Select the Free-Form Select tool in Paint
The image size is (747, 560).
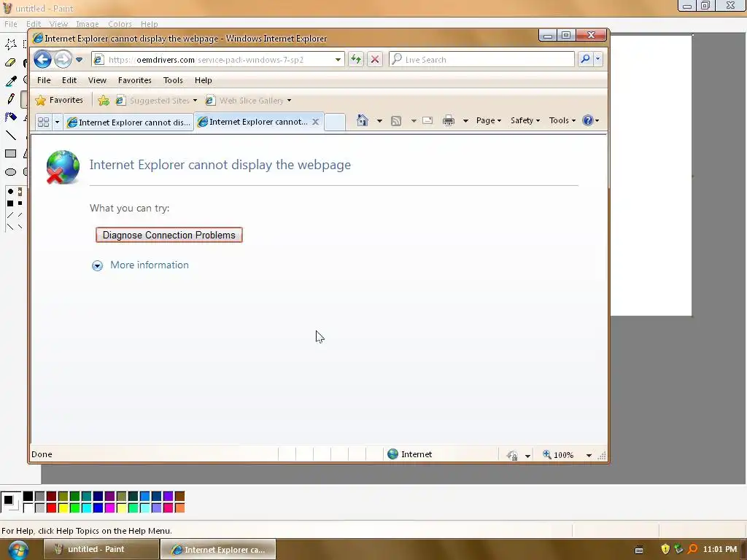point(10,44)
